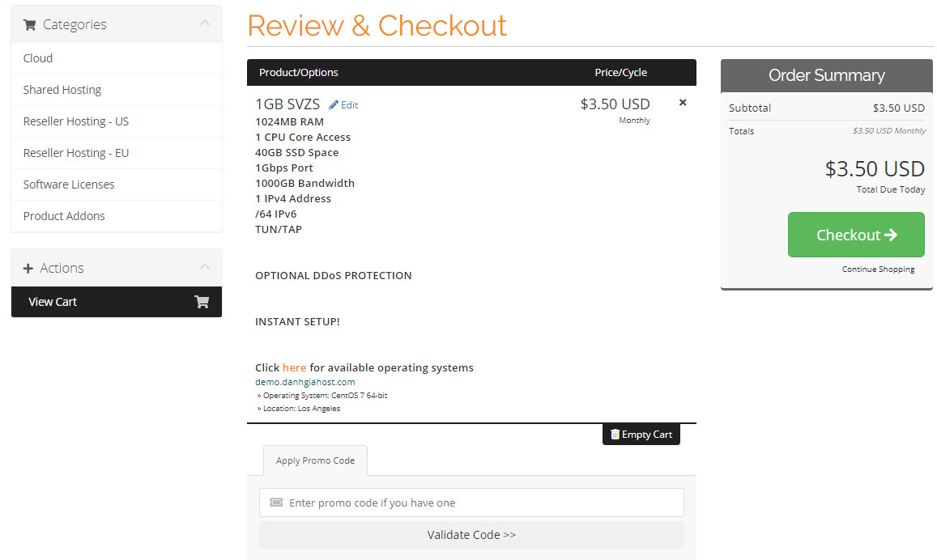Select Reseller Hosting - US category

click(76, 121)
